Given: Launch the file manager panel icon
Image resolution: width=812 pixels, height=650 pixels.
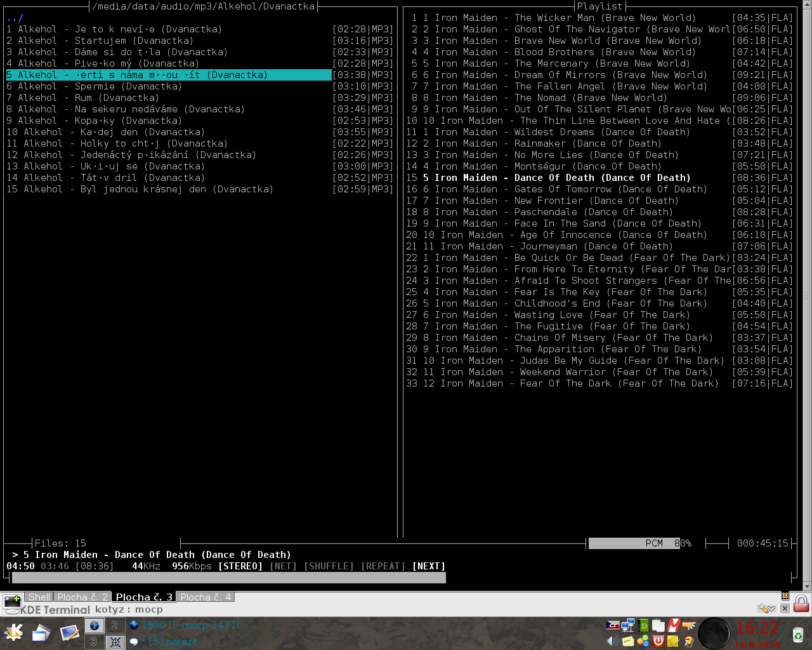Looking at the screenshot, I should (x=41, y=633).
